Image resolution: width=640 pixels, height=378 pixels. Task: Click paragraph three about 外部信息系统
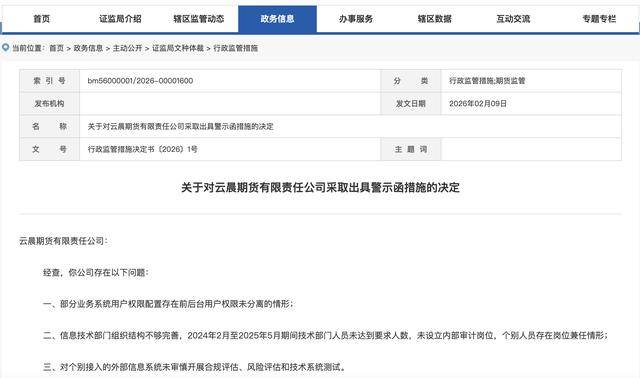pyautogui.click(x=195, y=367)
